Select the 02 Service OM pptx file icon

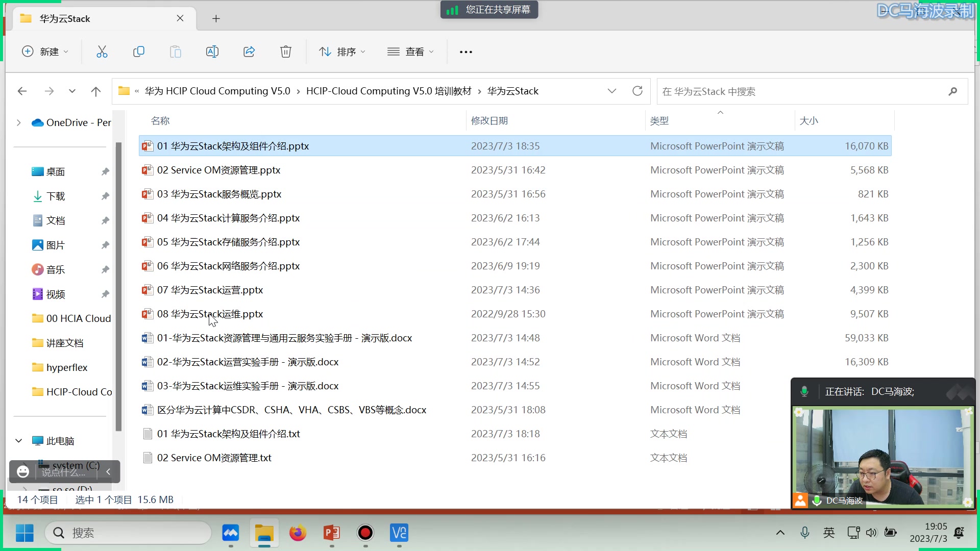[148, 170]
